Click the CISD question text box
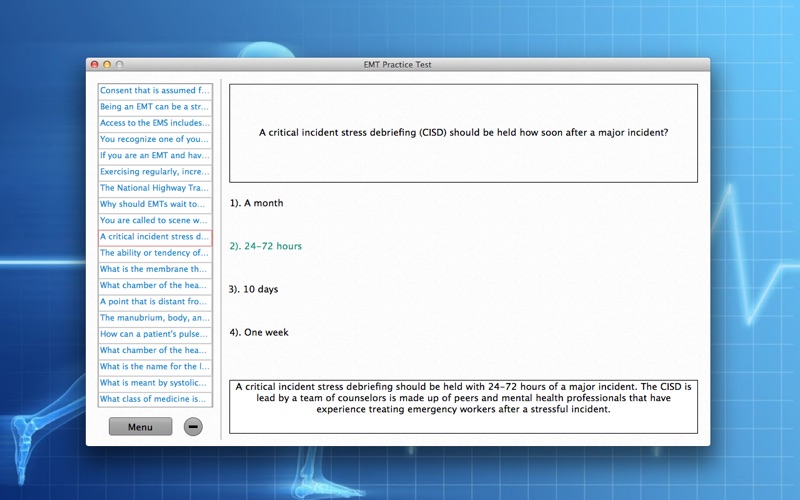Screen dimensions: 800x500 [x=463, y=133]
